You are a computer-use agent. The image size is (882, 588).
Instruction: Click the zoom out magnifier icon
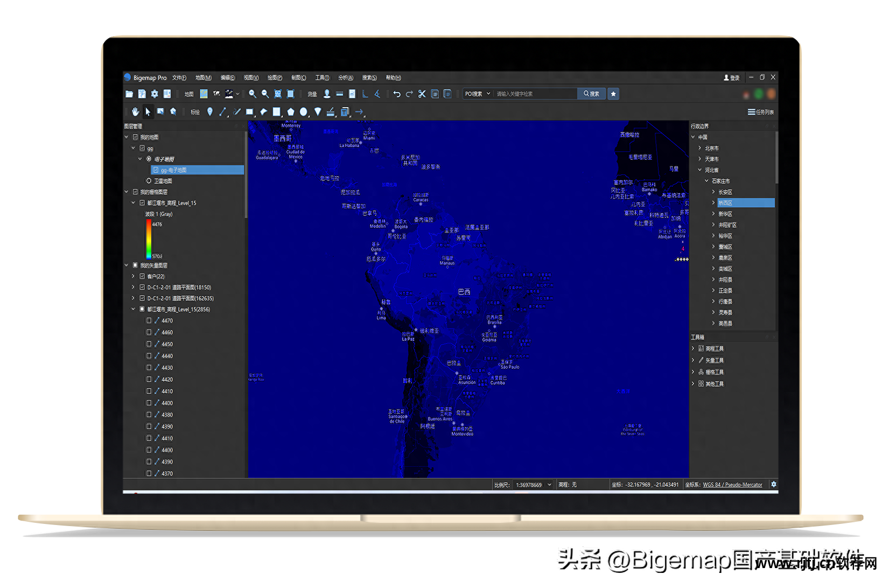pos(265,94)
